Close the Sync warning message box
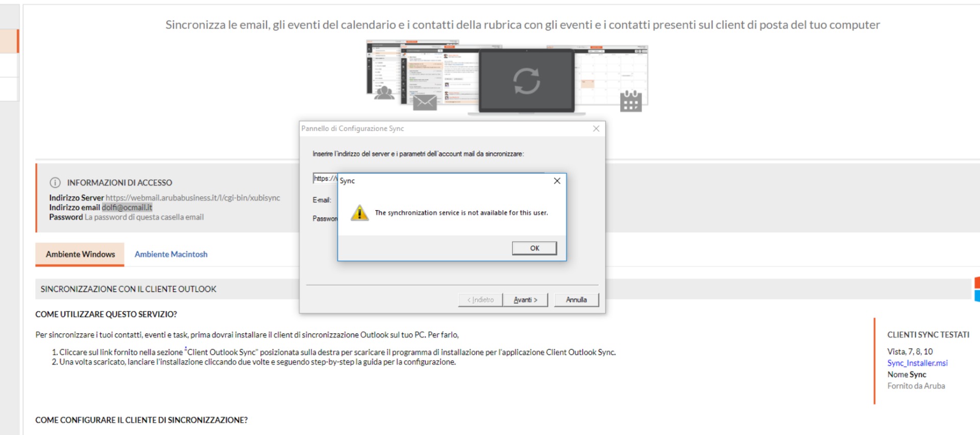Viewport: 980px width, 435px height. 557,181
